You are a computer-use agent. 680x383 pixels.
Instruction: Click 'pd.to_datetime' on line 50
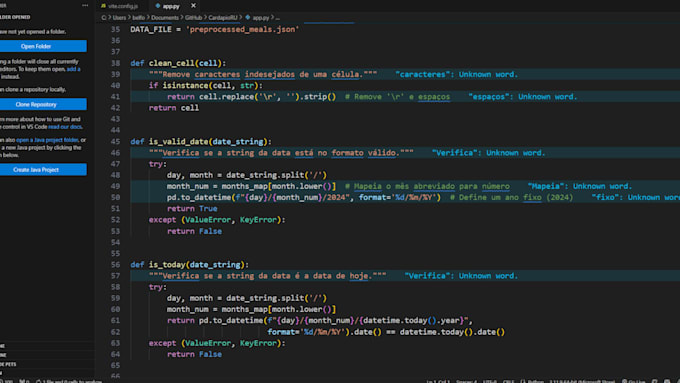(199, 197)
